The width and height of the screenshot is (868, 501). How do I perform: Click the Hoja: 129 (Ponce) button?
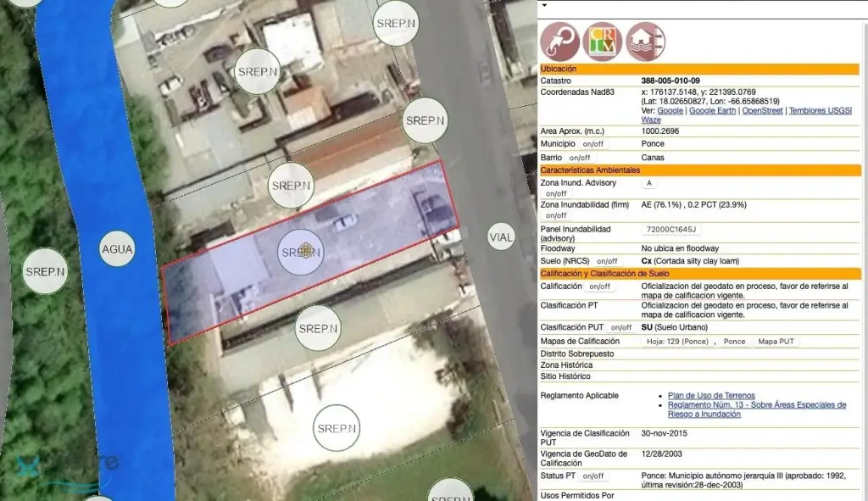(x=676, y=342)
